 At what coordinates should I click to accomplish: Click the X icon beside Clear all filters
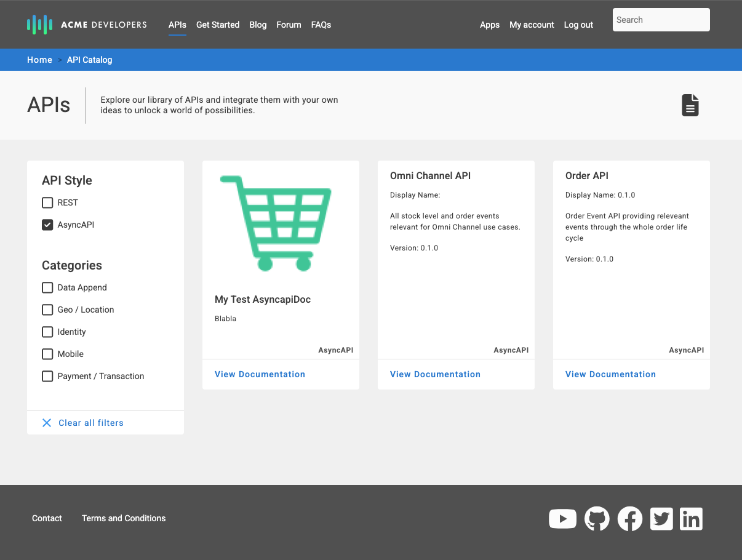coord(47,423)
